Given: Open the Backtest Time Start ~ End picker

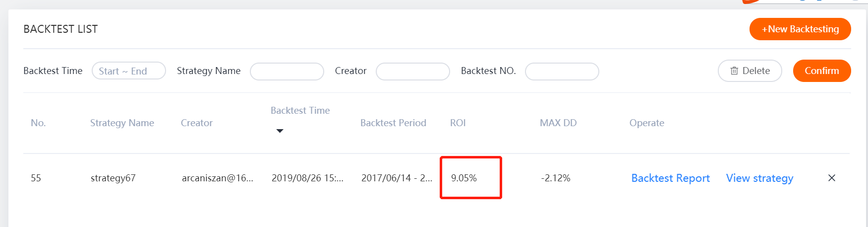Looking at the screenshot, I should point(129,71).
